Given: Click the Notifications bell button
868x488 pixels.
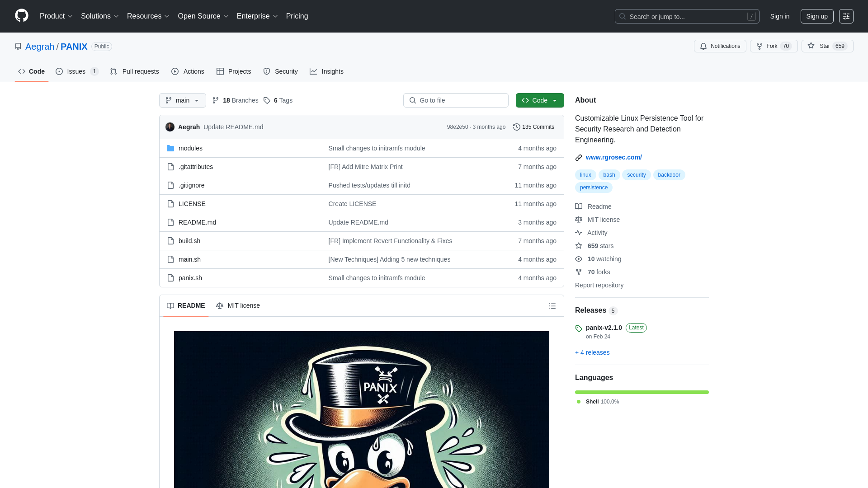Looking at the screenshot, I should point(720,46).
